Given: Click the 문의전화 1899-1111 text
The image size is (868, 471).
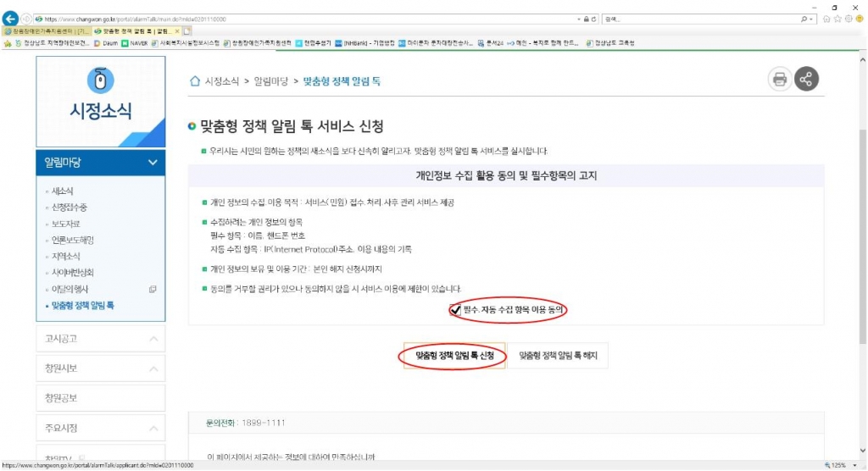Looking at the screenshot, I should [245, 423].
